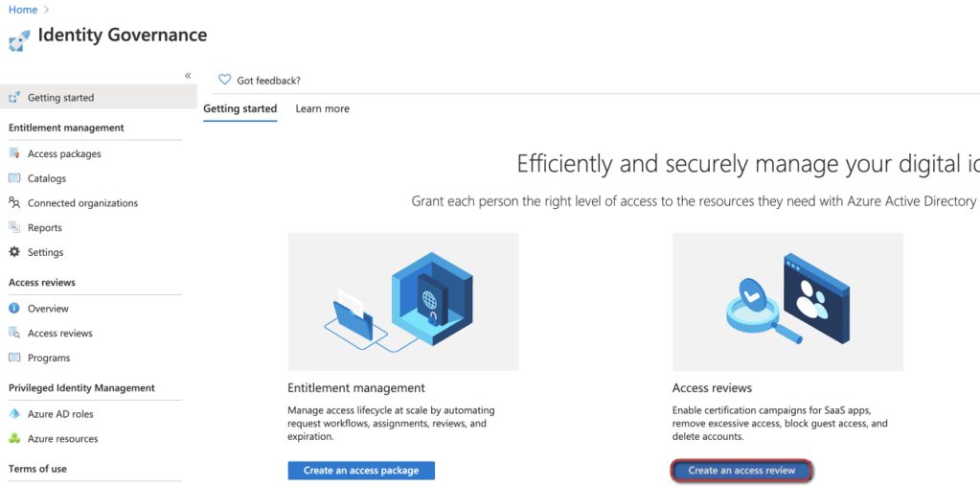Viewport: 980px width, 487px height.
Task: Click the Azure AD roles diamond icon
Action: (14, 414)
